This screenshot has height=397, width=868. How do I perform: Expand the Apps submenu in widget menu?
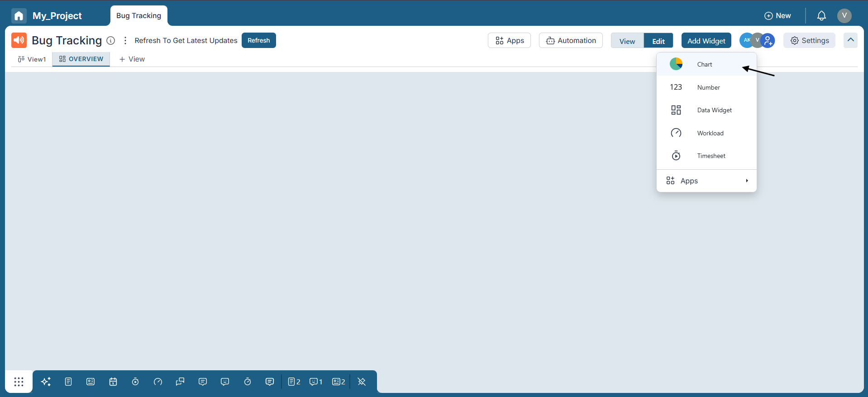pyautogui.click(x=707, y=181)
